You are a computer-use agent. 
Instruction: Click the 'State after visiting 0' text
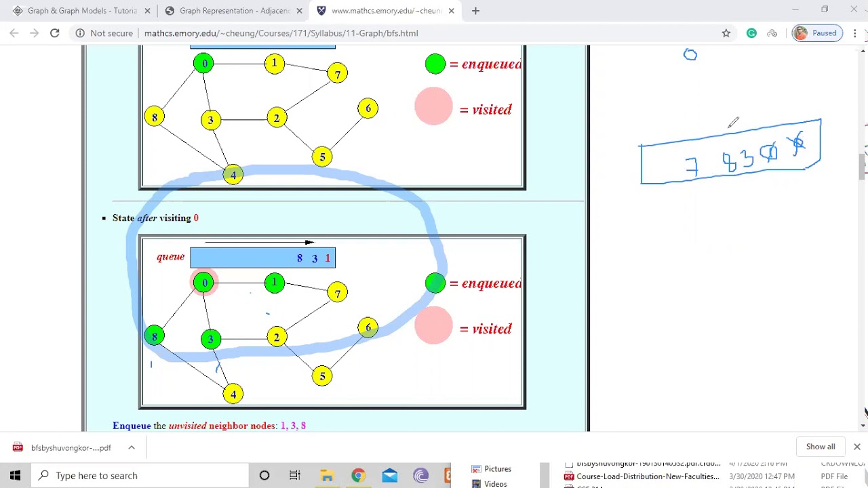tap(155, 218)
